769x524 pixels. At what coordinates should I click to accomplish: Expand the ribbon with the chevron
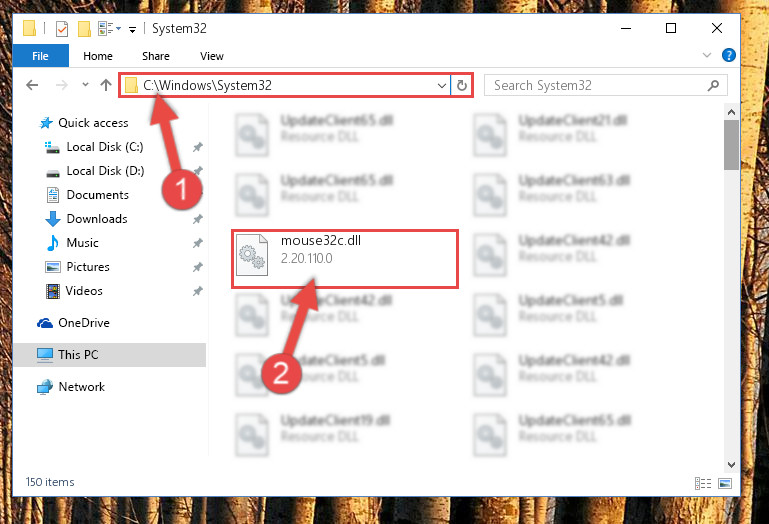pyautogui.click(x=707, y=55)
